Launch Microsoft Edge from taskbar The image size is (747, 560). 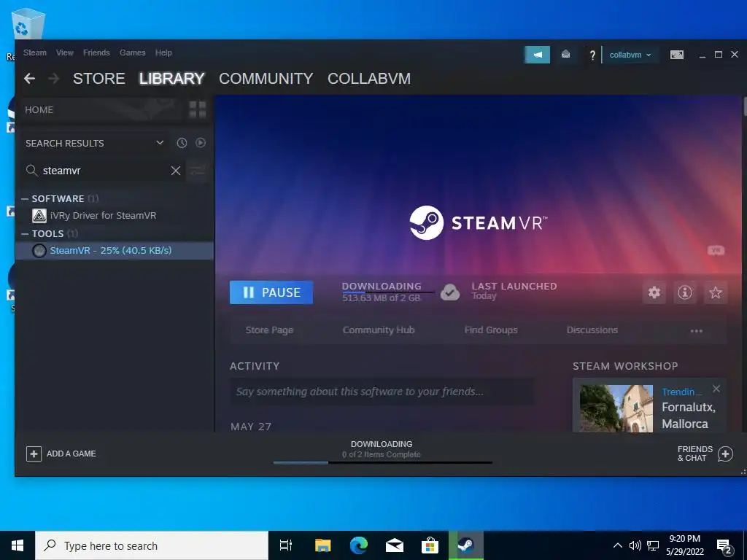click(359, 545)
